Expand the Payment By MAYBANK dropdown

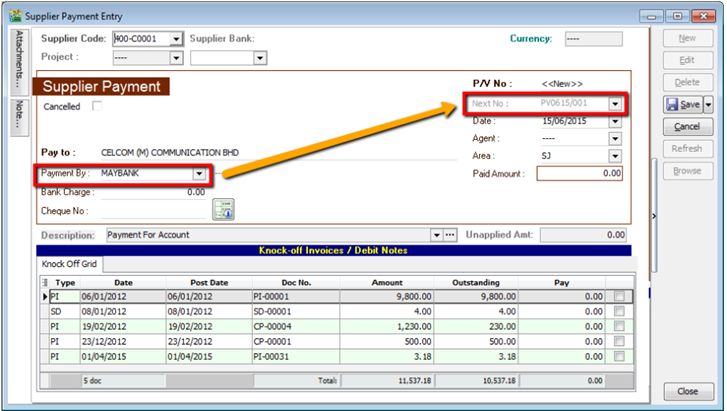point(198,174)
